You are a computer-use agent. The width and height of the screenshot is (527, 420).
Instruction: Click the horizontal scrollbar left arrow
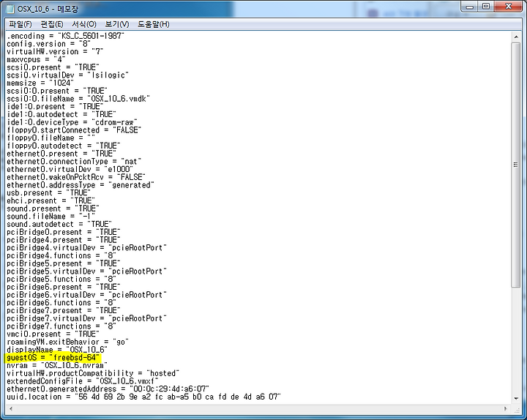(x=11, y=409)
